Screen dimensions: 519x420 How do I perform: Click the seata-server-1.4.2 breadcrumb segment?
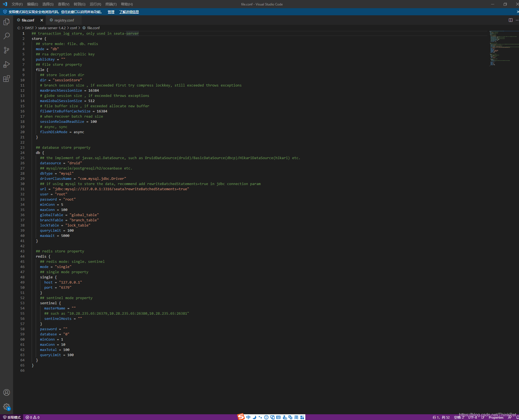[x=52, y=28]
